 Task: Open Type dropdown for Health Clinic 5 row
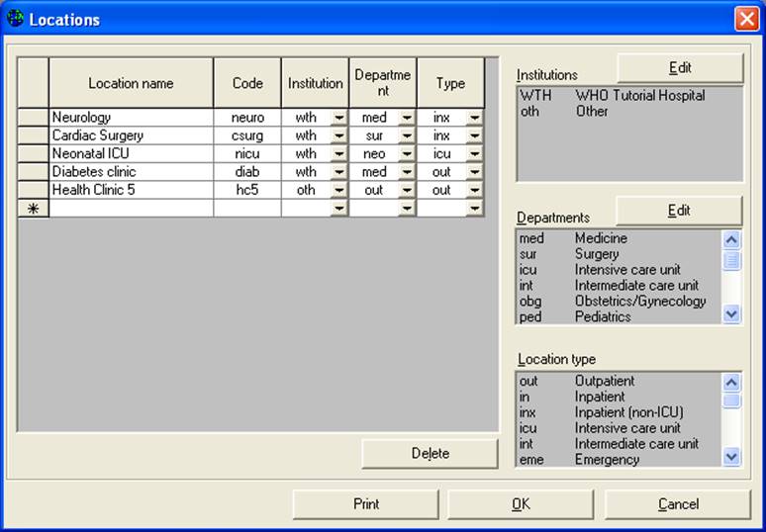(474, 190)
